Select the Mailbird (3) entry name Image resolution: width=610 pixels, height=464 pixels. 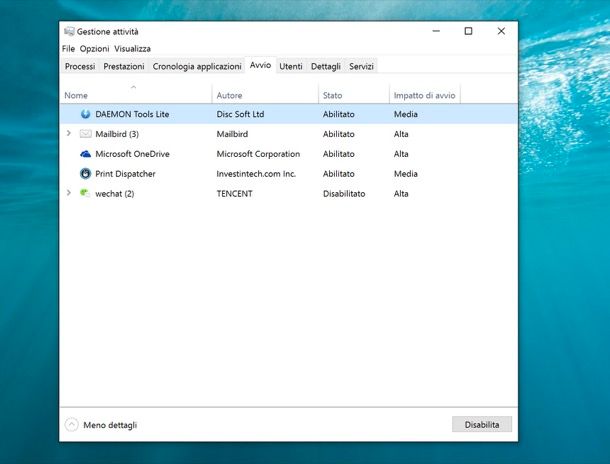(x=117, y=134)
